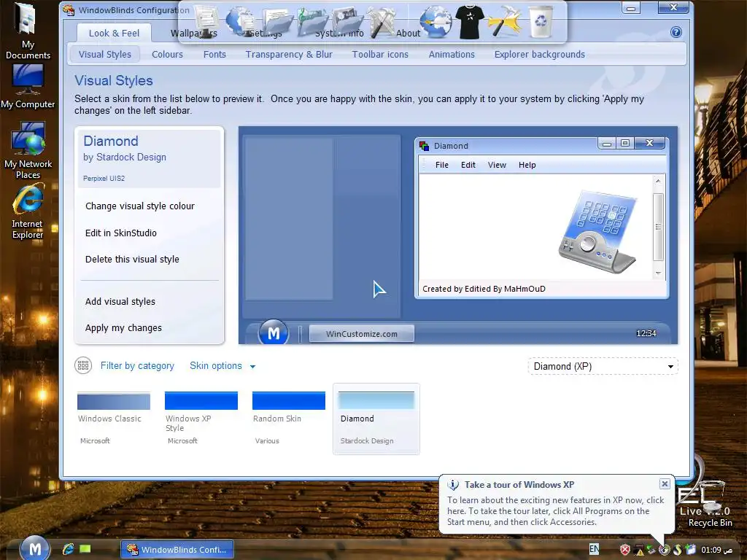Click Filter by category link

[x=137, y=366]
